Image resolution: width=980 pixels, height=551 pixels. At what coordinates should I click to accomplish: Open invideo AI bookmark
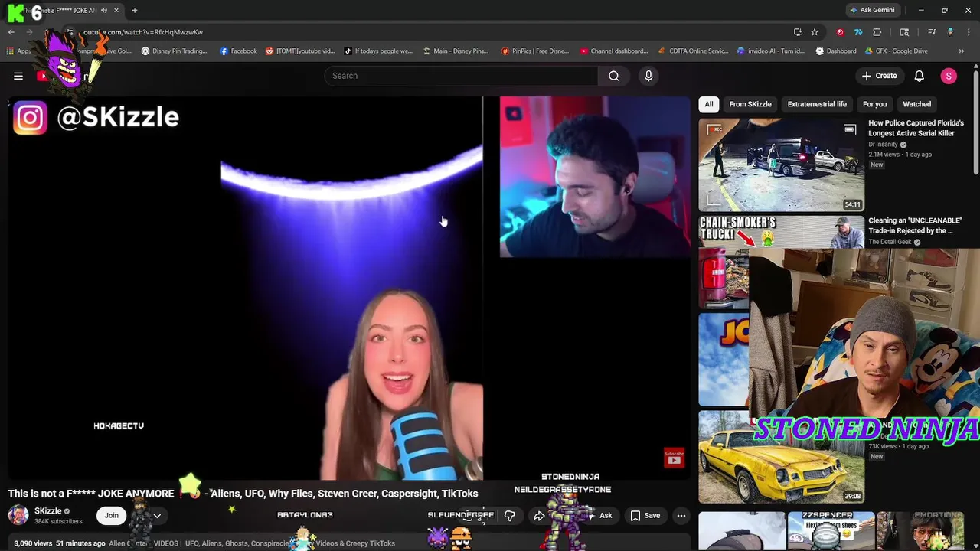(x=771, y=51)
